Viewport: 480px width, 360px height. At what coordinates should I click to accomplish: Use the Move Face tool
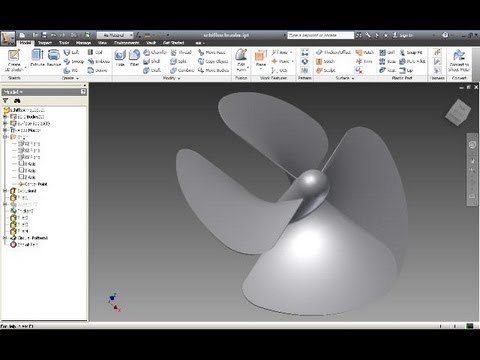pyautogui.click(x=212, y=52)
